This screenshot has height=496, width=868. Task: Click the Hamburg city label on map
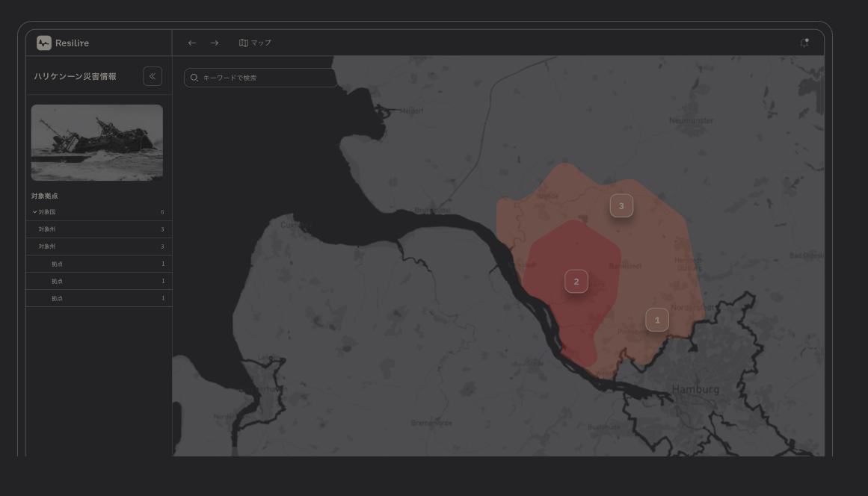coord(695,389)
